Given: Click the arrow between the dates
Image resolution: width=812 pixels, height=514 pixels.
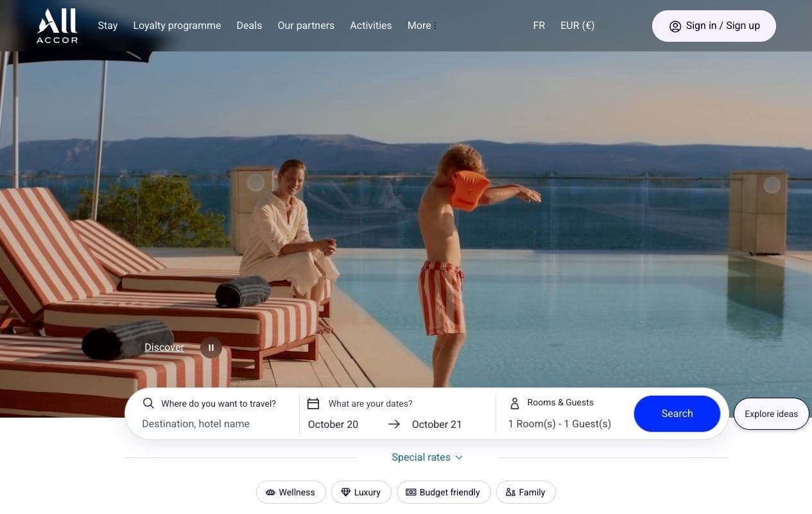Looking at the screenshot, I should pyautogui.click(x=394, y=424).
